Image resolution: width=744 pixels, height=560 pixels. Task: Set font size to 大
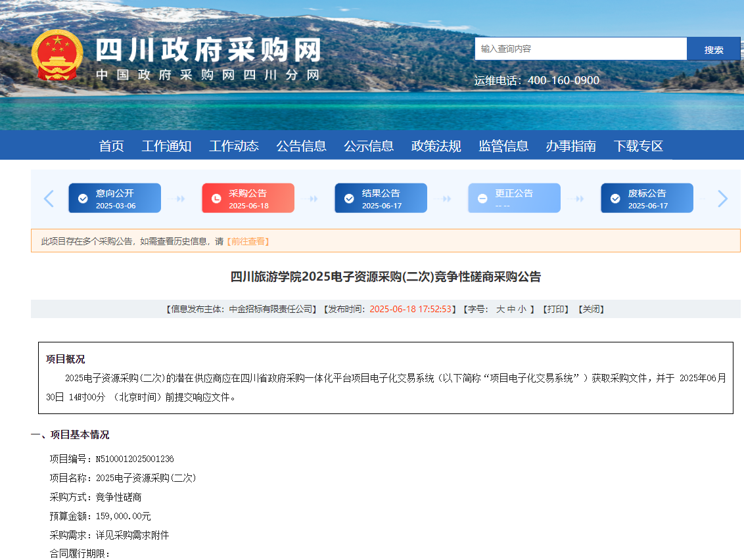coord(500,309)
